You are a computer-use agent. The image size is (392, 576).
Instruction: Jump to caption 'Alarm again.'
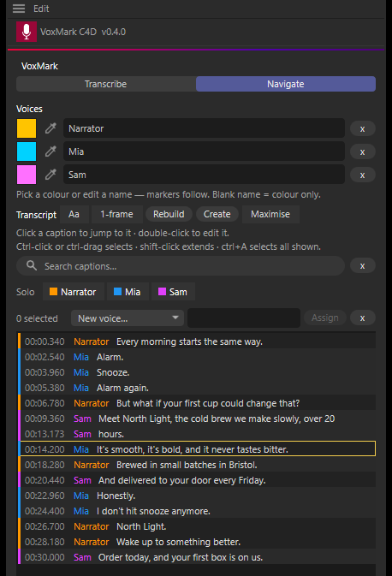[x=197, y=388]
